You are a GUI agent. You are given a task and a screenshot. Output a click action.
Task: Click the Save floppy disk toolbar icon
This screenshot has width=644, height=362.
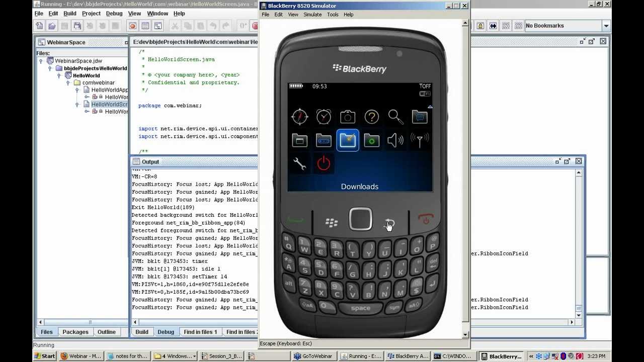coord(77,26)
